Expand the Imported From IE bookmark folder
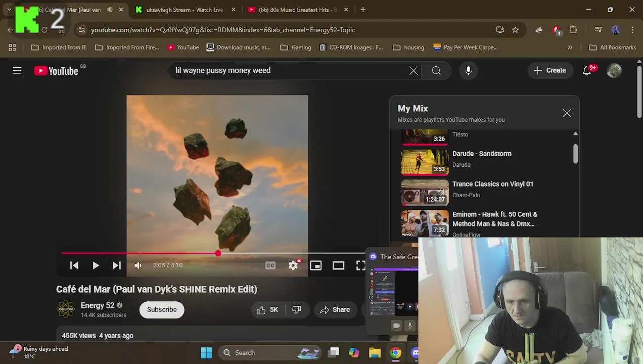Screen dimensions: 643x364 (59, 48)
